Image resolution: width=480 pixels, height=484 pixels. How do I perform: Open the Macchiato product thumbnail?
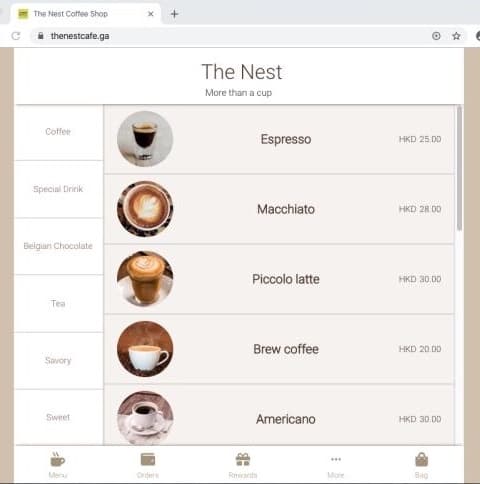coord(145,209)
